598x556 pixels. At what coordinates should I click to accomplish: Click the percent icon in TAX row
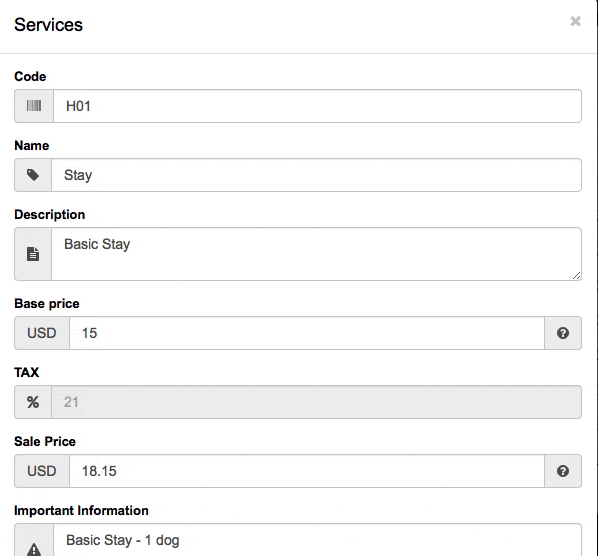[33, 402]
